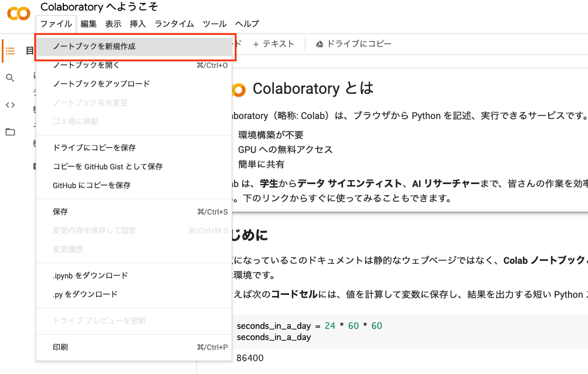
Task: Open the ヘルプ menu
Action: click(x=247, y=24)
